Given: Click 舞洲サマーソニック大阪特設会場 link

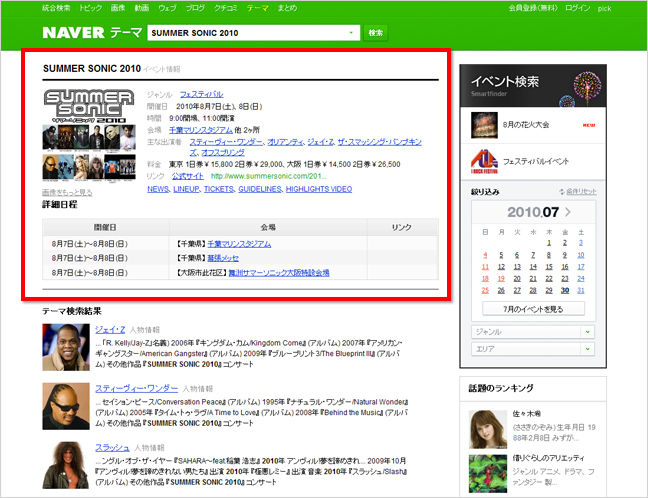Looking at the screenshot, I should (279, 273).
